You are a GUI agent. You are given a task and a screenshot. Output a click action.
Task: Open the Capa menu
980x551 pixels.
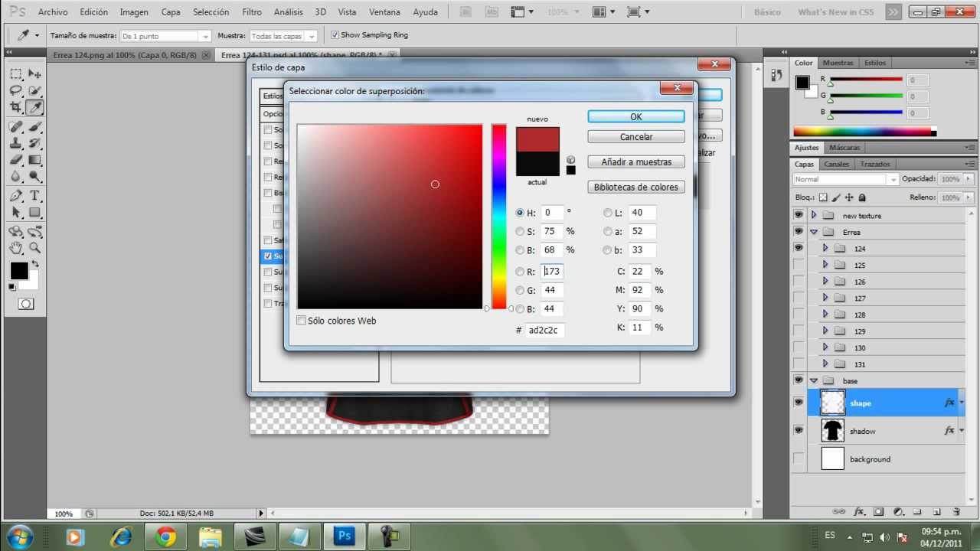171,12
